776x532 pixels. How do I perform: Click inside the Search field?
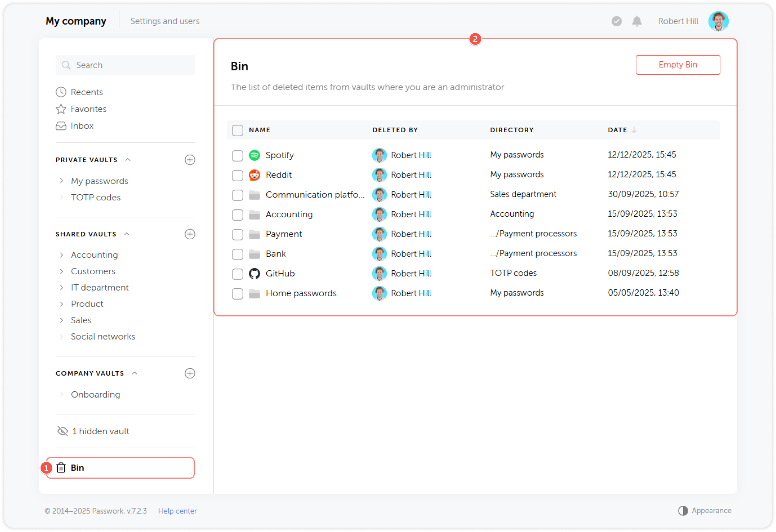(x=124, y=65)
